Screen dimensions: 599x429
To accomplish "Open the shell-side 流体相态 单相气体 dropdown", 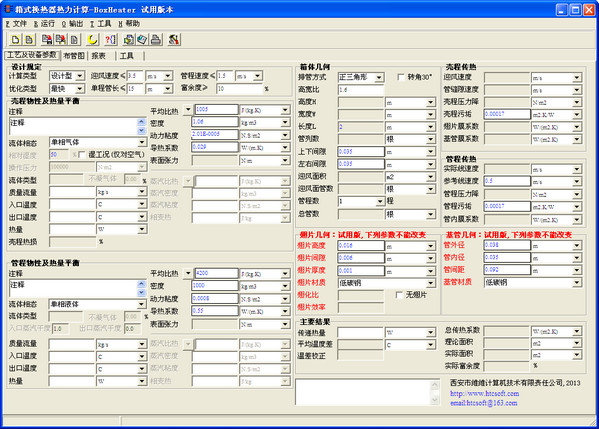I will [x=142, y=142].
